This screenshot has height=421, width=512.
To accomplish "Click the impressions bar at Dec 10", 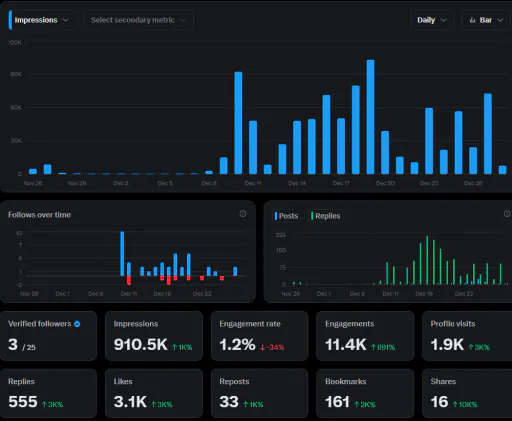I will [238, 123].
